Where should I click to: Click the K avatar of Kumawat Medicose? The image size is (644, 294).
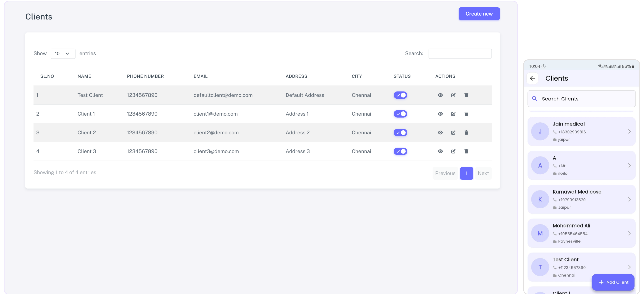(540, 199)
